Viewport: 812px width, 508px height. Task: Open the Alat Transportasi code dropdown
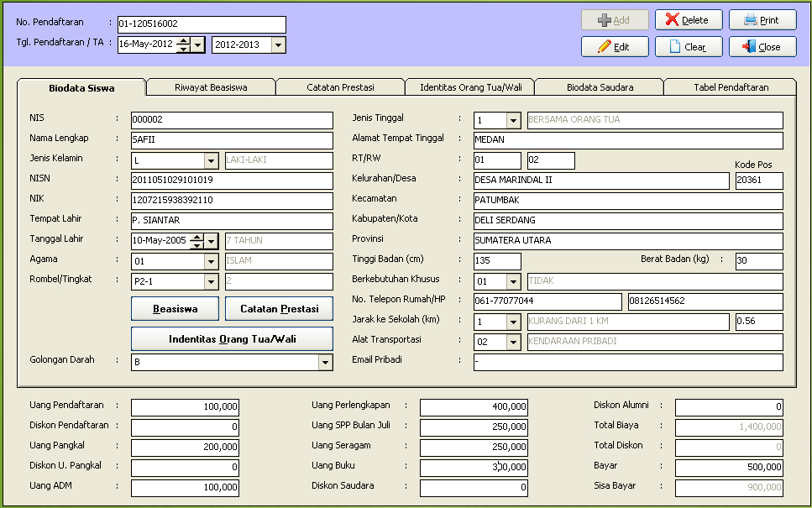click(513, 342)
